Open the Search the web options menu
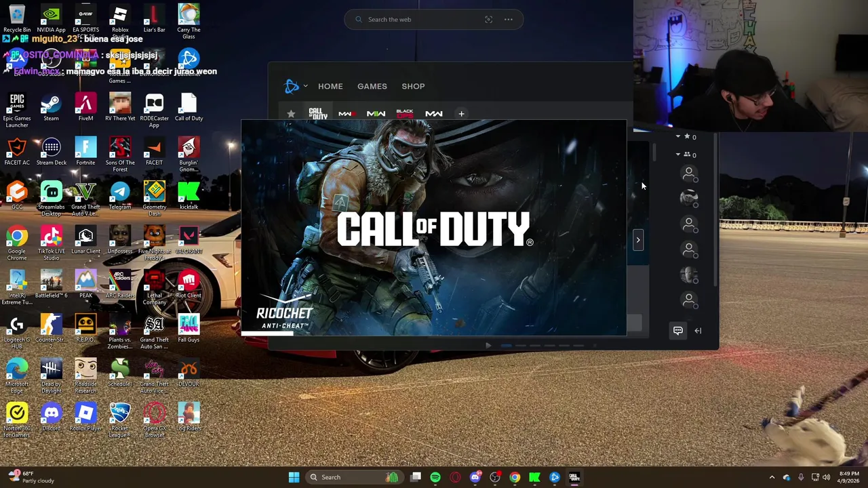868x488 pixels. point(509,20)
